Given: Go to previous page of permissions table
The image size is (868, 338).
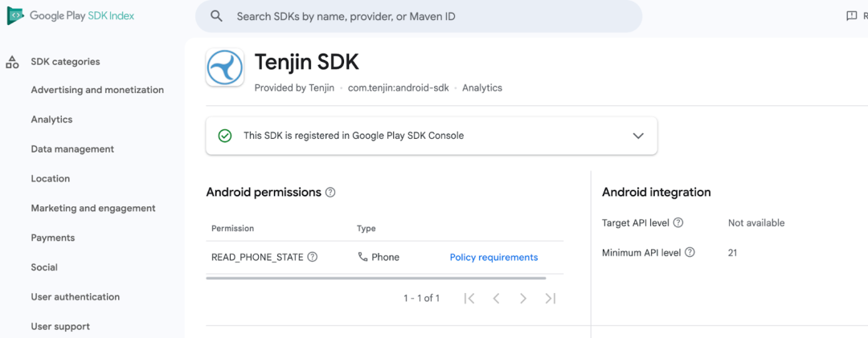Looking at the screenshot, I should (x=496, y=299).
